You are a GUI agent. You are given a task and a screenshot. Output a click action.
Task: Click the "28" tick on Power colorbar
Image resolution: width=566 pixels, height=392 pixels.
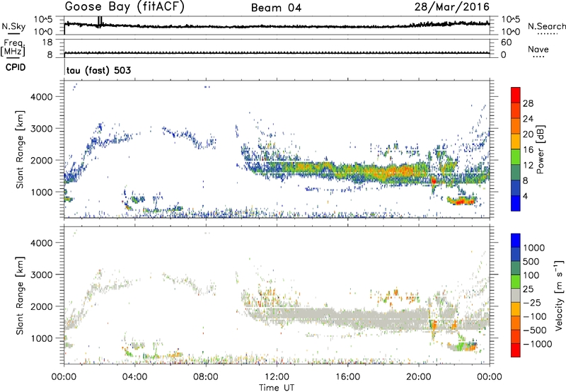point(528,103)
